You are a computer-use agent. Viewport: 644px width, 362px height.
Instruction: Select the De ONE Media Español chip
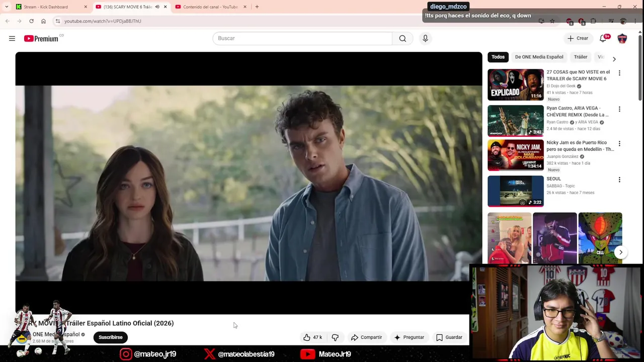pyautogui.click(x=539, y=57)
